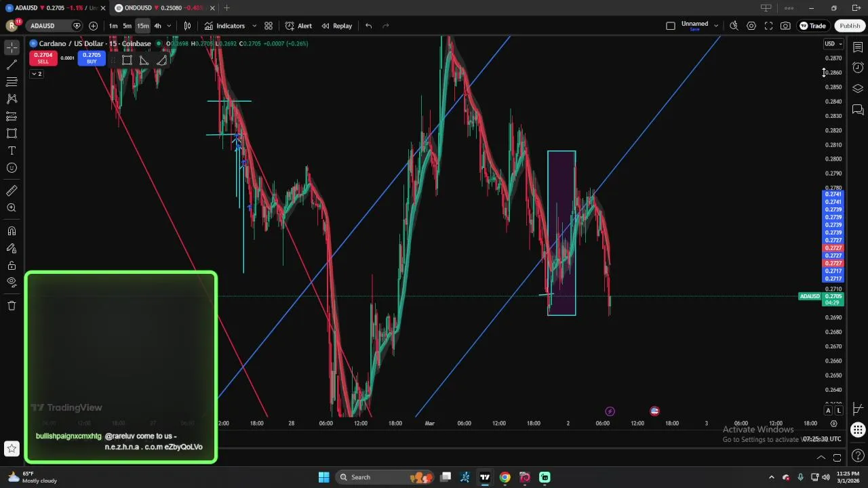Select the ruler Measure tool
Screen dimensions: 868x488
tap(12, 191)
